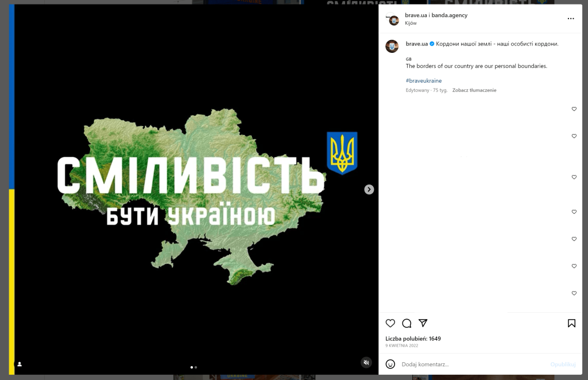The height and width of the screenshot is (380, 588).
Task: Open the Kijów location link
Action: [411, 23]
